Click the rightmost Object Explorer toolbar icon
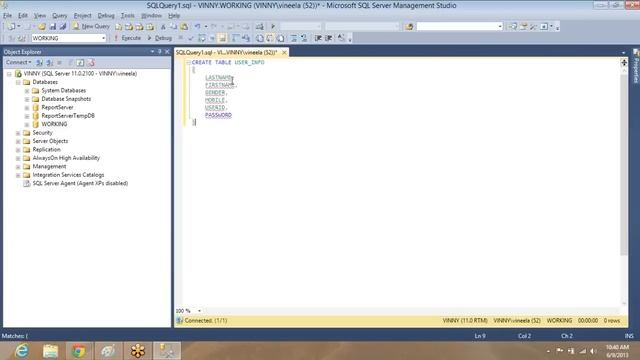 91,62
